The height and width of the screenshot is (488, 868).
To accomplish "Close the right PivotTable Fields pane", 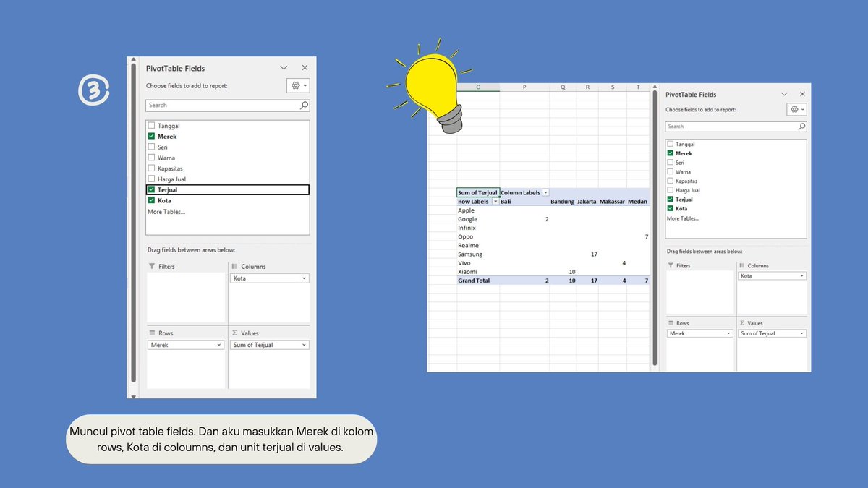I will click(802, 94).
